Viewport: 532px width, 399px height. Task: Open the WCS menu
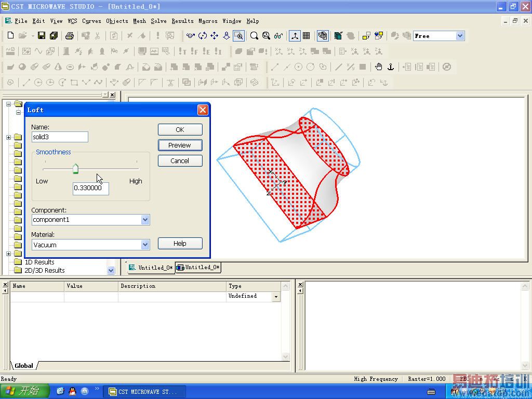click(x=72, y=21)
